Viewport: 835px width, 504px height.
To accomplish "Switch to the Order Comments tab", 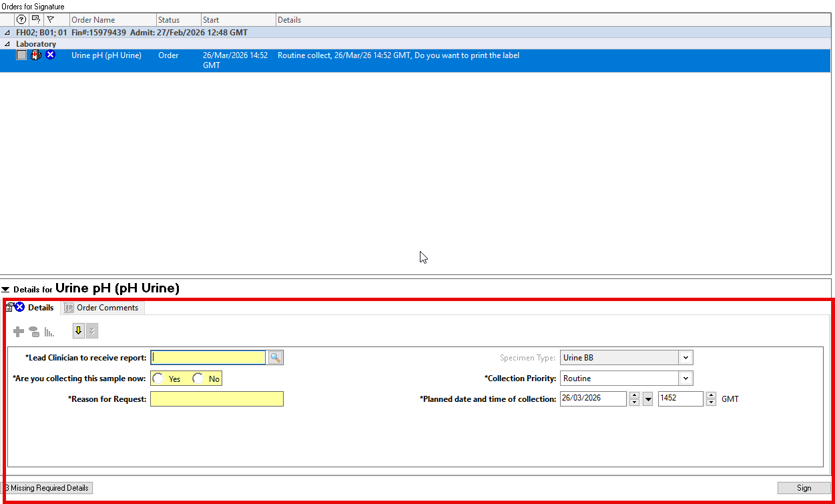I will pyautogui.click(x=101, y=308).
